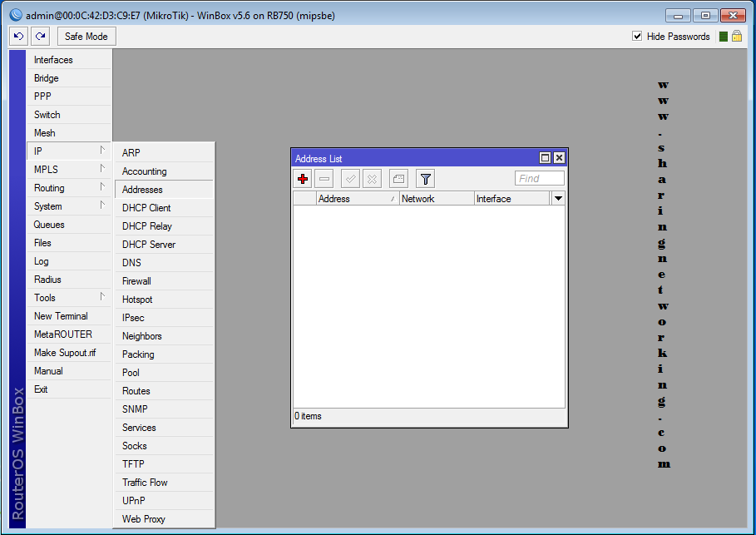The height and width of the screenshot is (535, 756).
Task: Expand the IP submenu arrow
Action: click(102, 151)
